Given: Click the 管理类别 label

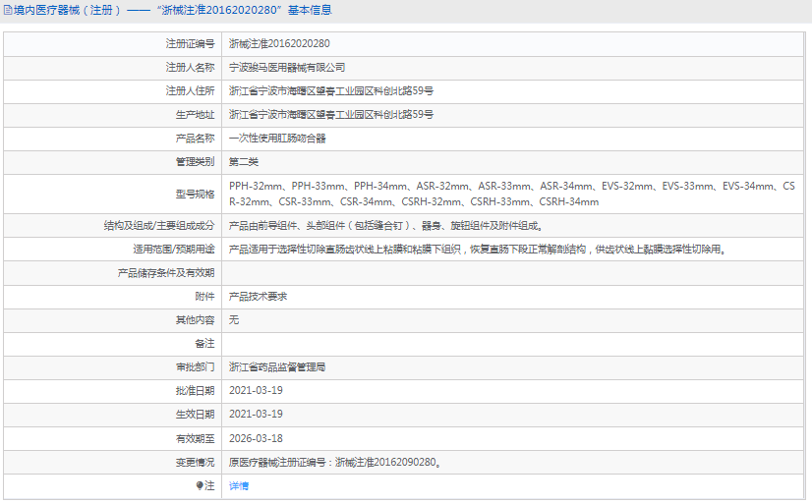Looking at the screenshot, I should (x=195, y=162).
